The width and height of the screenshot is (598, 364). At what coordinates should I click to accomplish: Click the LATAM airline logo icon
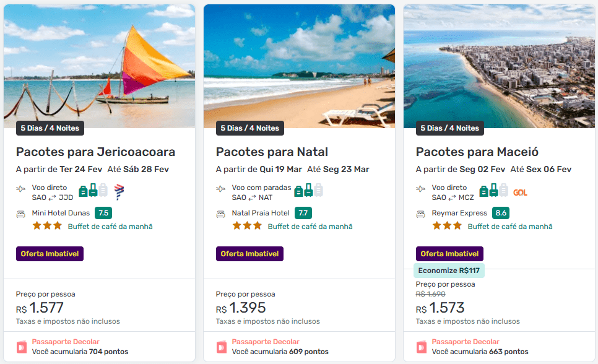point(119,192)
